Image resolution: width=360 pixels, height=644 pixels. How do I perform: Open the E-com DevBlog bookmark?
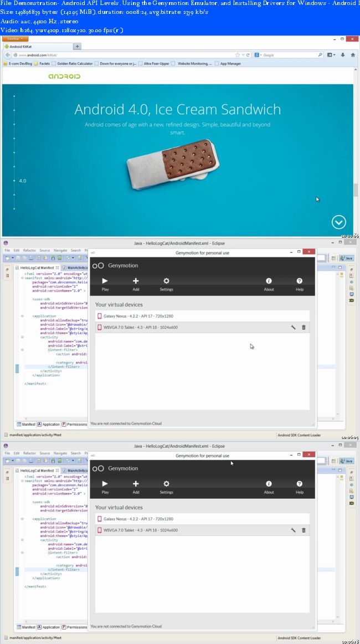(17, 64)
